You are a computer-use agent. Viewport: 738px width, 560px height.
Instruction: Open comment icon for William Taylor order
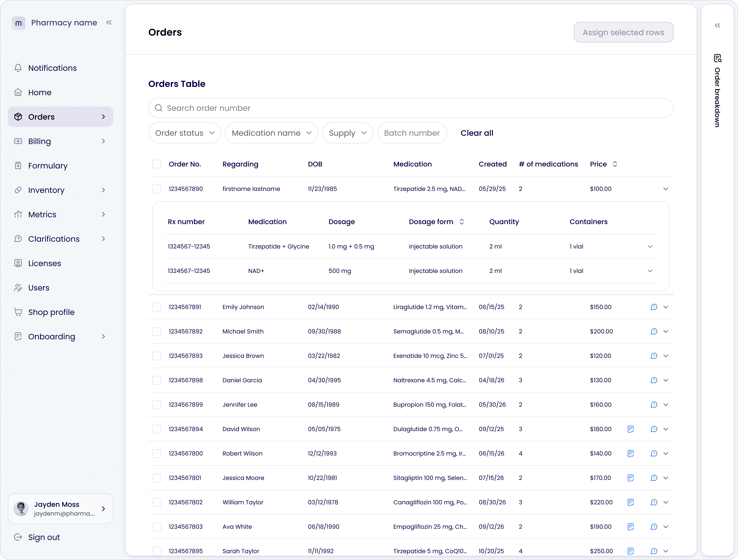(654, 502)
